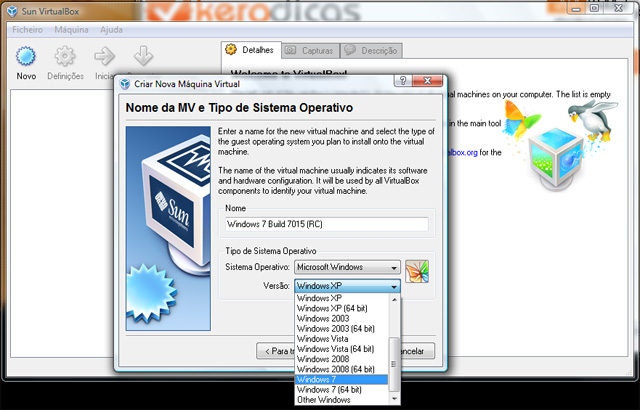Open the Ajuda menu
The image size is (640, 410).
click(111, 30)
